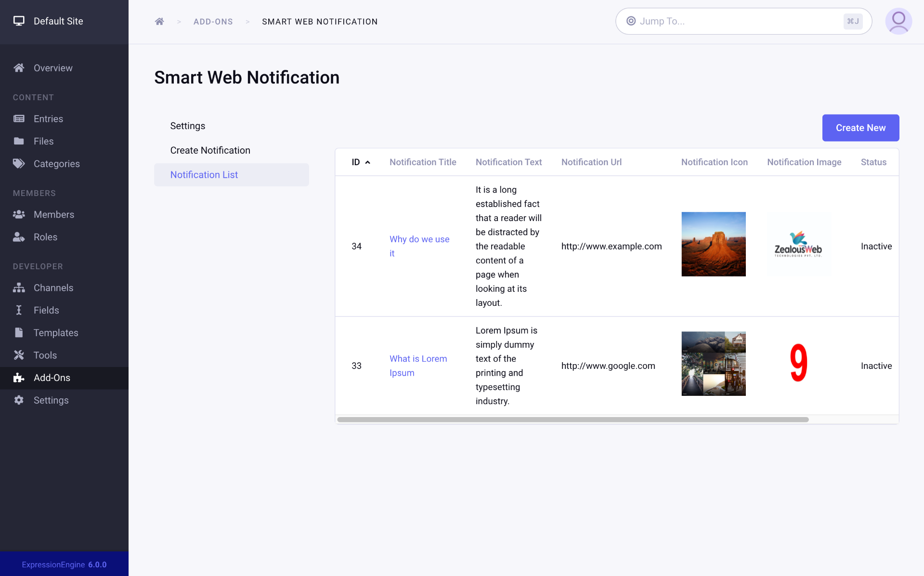Open the Add-Ons sidebar menu item

coord(52,378)
